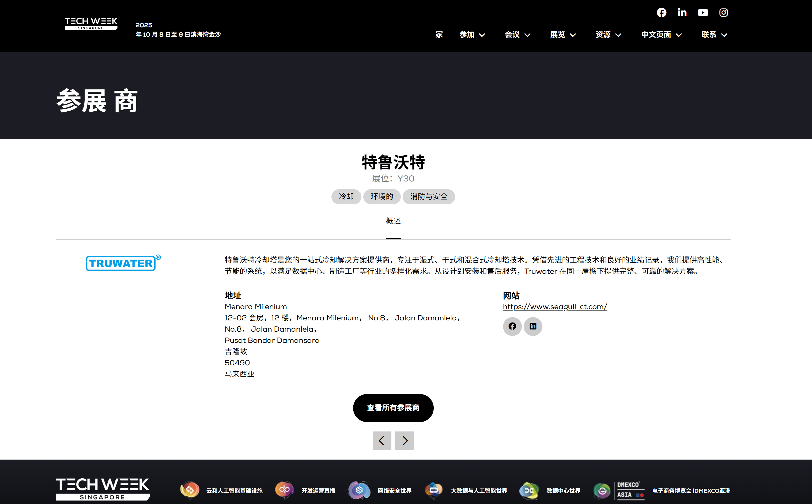Click the 家 home menu item
812x504 pixels.
click(439, 35)
